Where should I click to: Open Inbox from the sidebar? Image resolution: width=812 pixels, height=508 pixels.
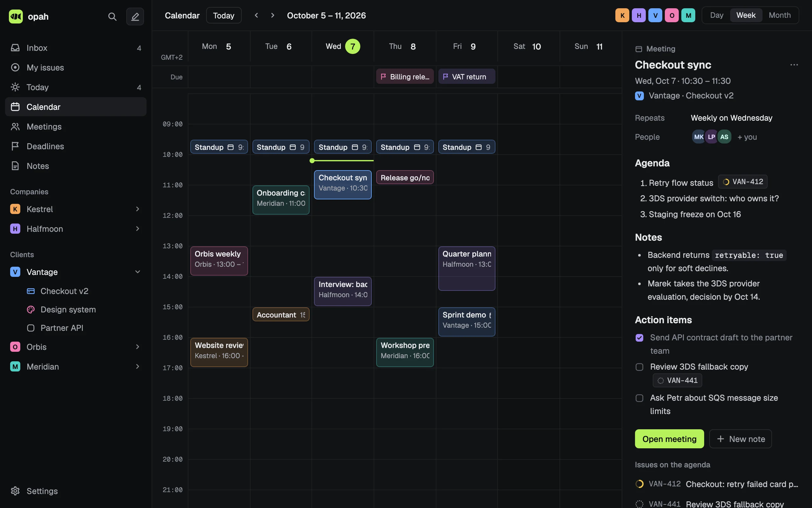[x=76, y=48]
